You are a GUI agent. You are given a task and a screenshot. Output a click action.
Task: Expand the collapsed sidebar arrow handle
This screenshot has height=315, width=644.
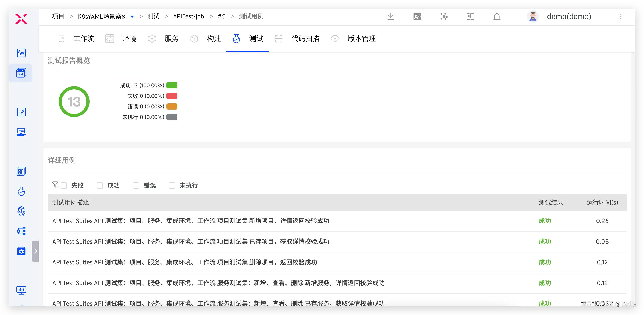35,251
